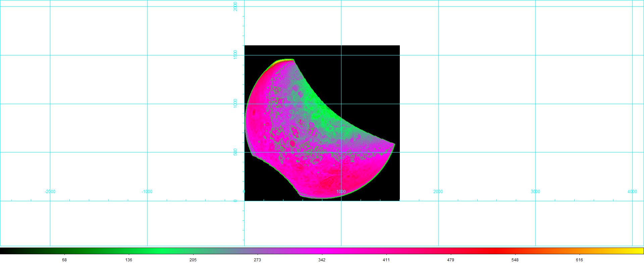Pick the 342 value on the colorbar
Image resolution: width=644 pixels, height=263 pixels.
coord(322,260)
